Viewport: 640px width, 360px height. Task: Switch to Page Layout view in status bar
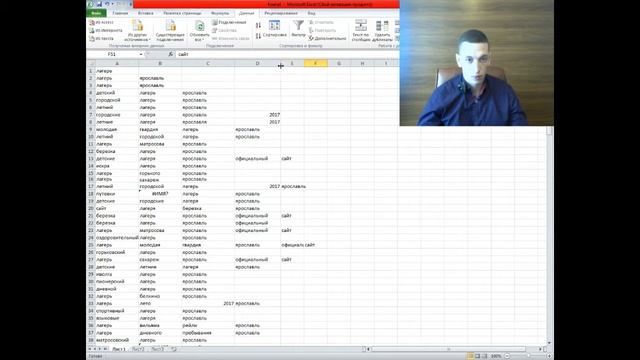click(x=478, y=356)
